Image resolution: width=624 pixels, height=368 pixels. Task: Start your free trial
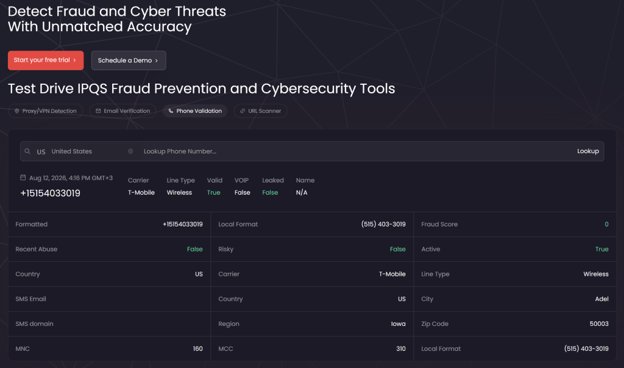(46, 60)
